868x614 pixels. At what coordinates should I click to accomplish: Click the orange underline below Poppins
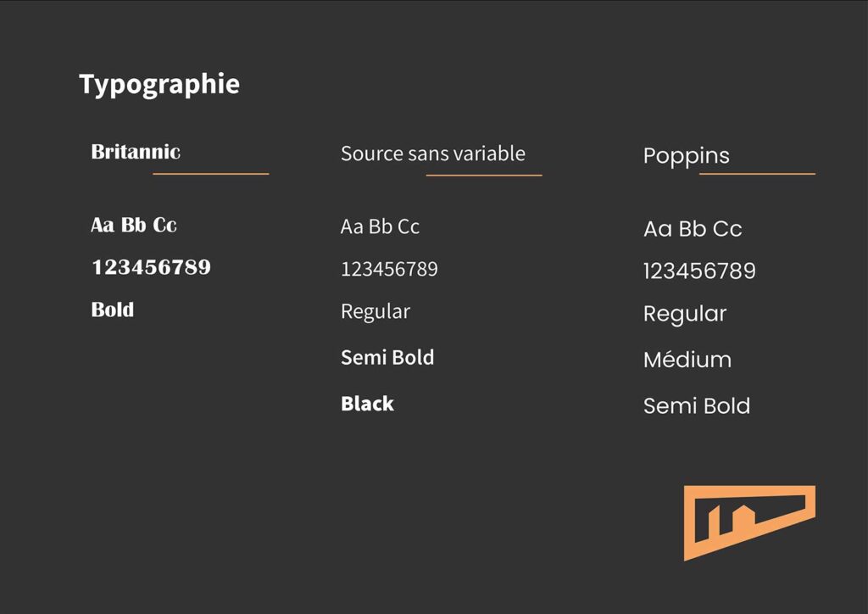click(x=757, y=174)
